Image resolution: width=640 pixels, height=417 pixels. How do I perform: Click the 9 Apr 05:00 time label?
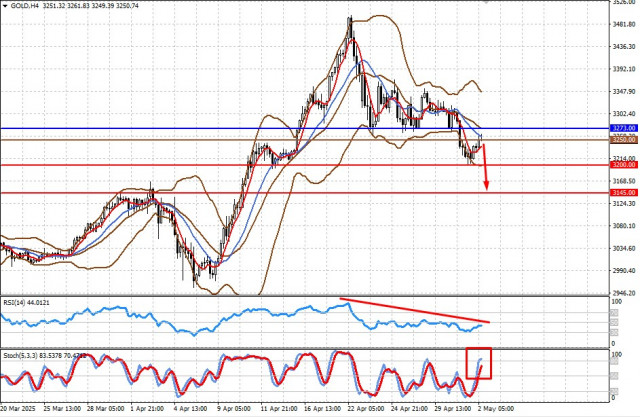pyautogui.click(x=234, y=408)
